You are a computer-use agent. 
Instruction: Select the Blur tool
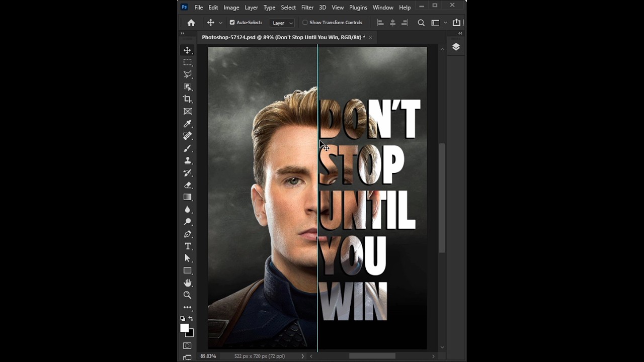[187, 209]
